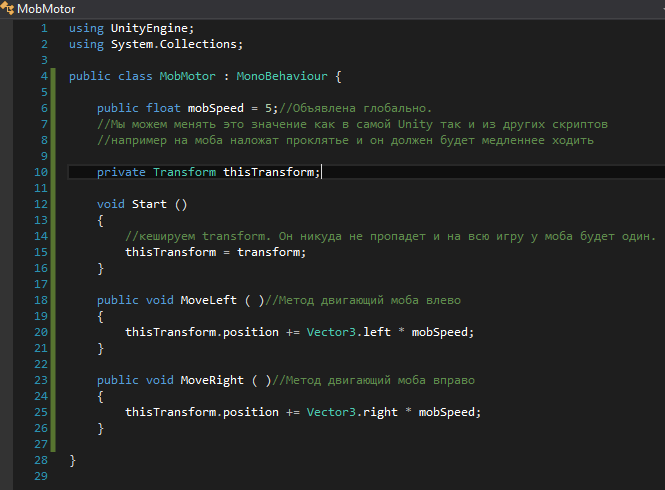Viewport: 665px width, 490px height.
Task: Click 'public float' keywords on line 6
Action: 139,109
